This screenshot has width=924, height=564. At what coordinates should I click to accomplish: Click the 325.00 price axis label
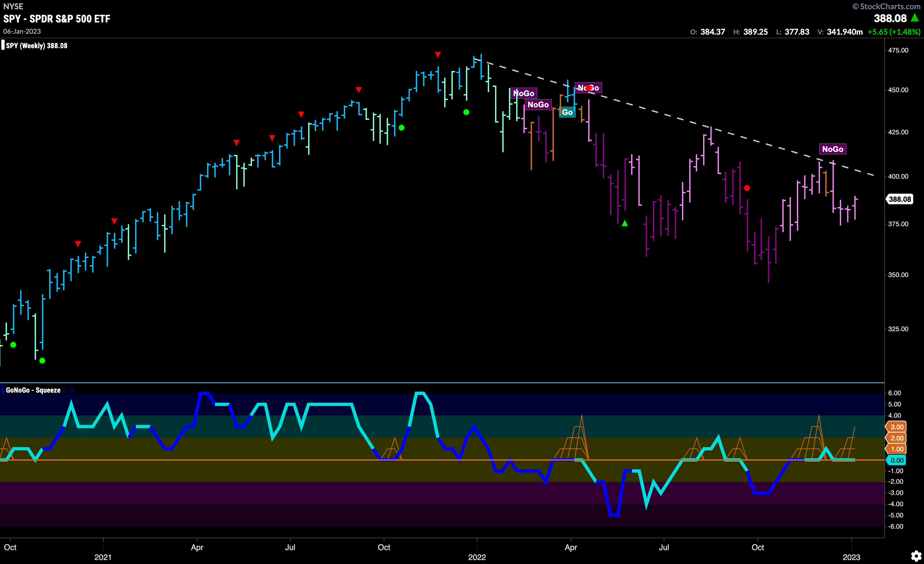898,329
